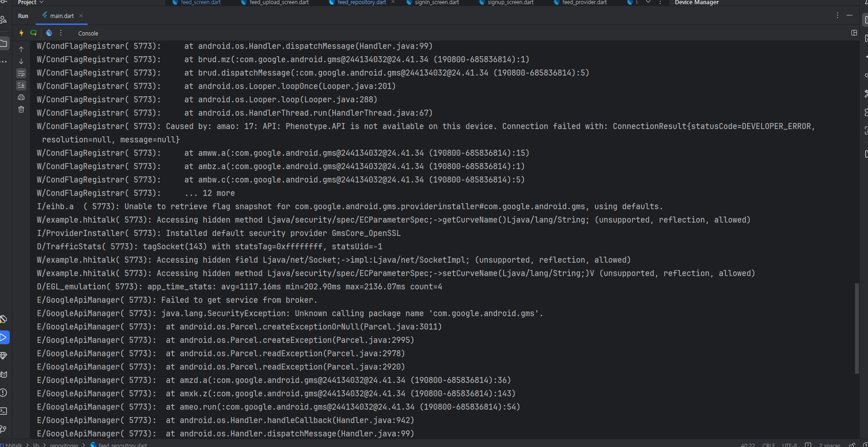Close the feed_repository.dart editor tab

pyautogui.click(x=393, y=2)
